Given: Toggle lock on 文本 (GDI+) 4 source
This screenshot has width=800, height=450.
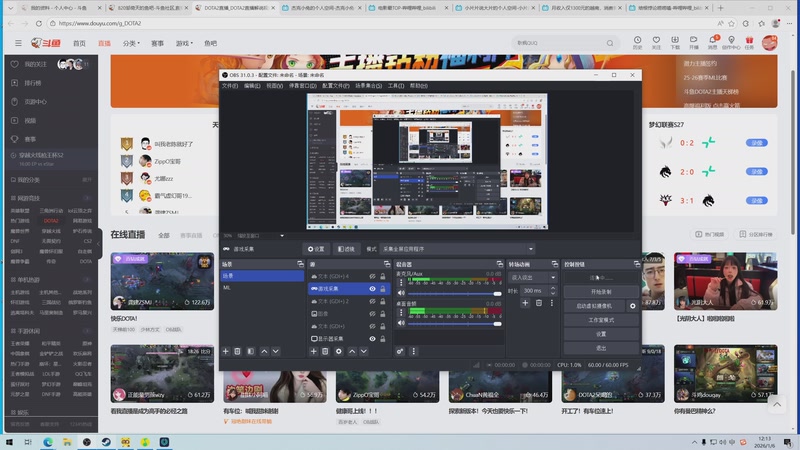Looking at the screenshot, I should click(383, 276).
